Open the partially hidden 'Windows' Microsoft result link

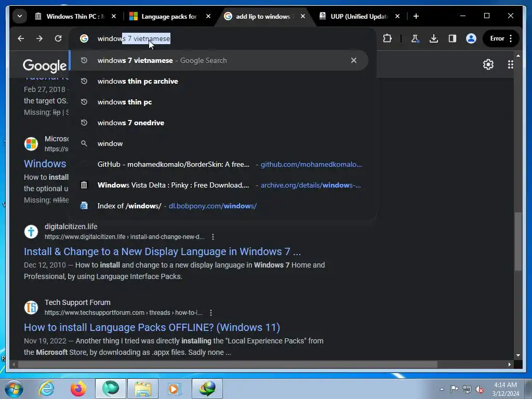[45, 164]
